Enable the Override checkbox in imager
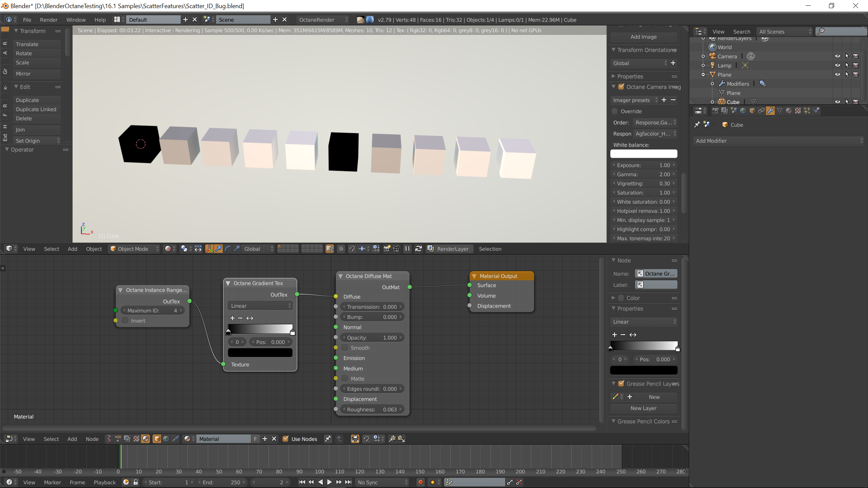868x488 pixels. 615,111
